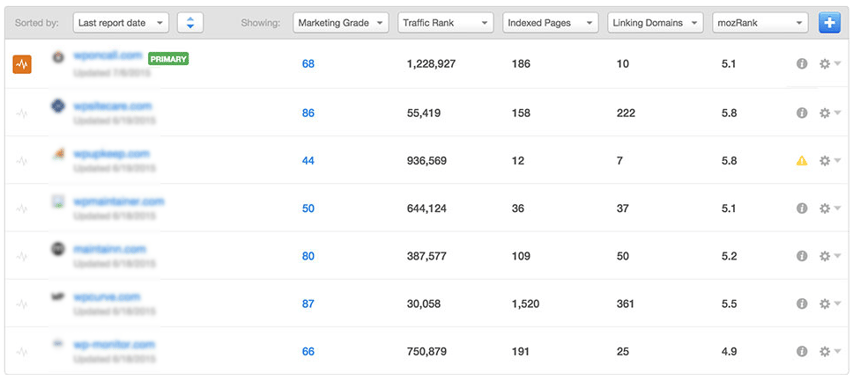
Task: Open the gear settings menu for wpsitecare.com
Action: pos(830,113)
